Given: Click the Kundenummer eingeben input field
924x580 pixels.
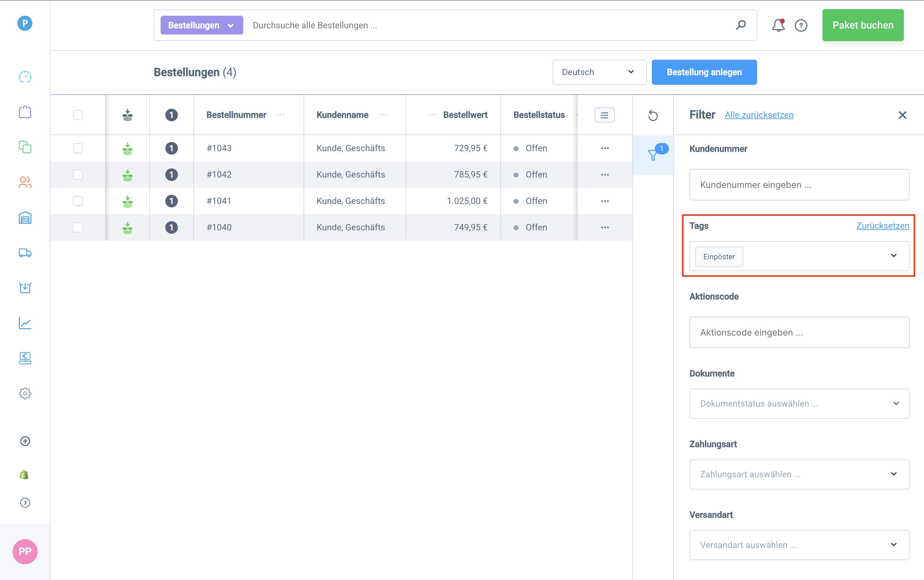Looking at the screenshot, I should [x=799, y=185].
